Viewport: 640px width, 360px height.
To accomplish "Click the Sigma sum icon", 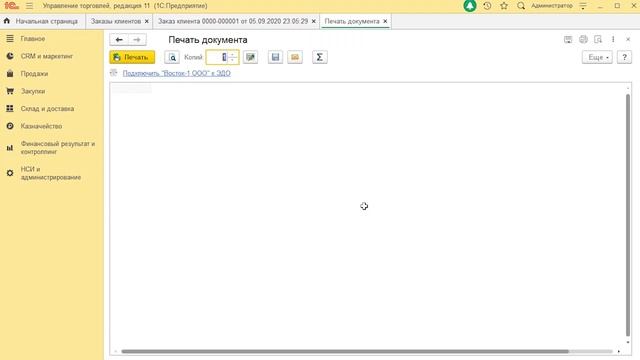I will (320, 57).
